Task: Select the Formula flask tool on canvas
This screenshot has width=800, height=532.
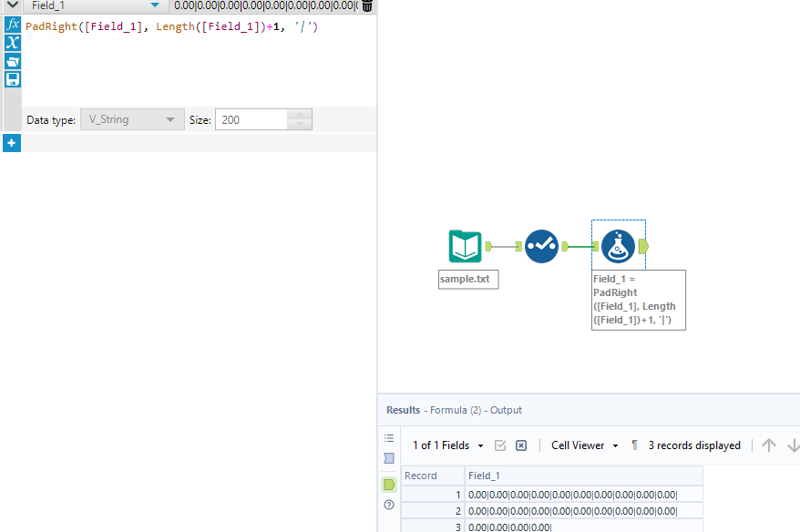Action: pyautogui.click(x=619, y=245)
